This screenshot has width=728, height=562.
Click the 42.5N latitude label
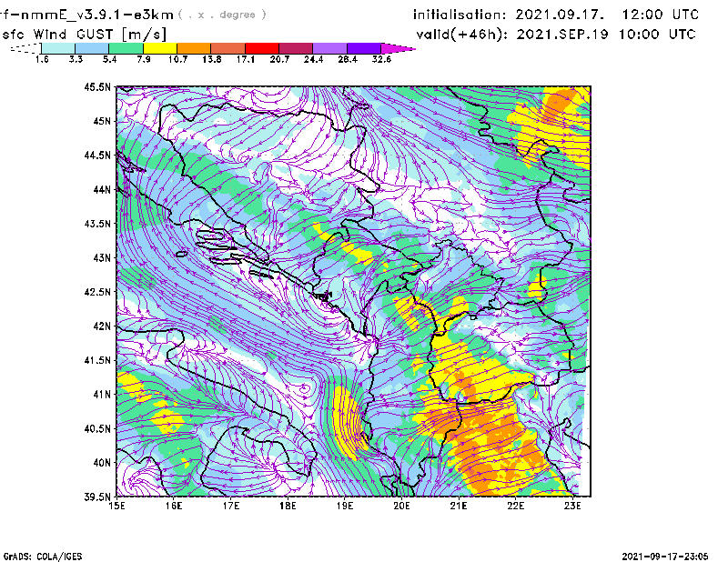tap(97, 292)
